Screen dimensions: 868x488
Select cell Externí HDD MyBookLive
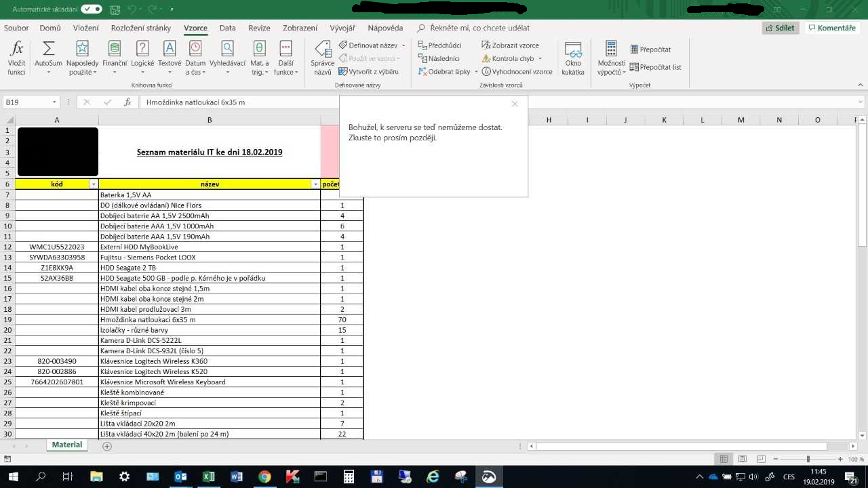coord(210,247)
